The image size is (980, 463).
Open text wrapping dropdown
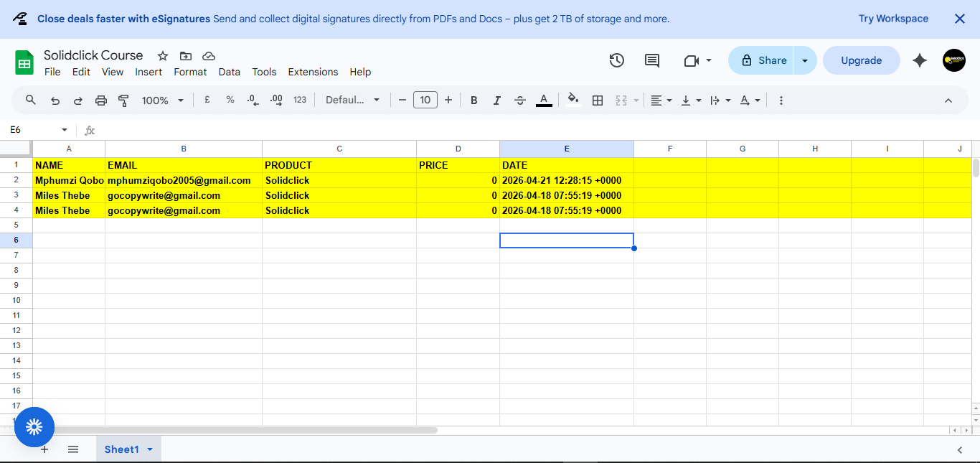[x=720, y=100]
